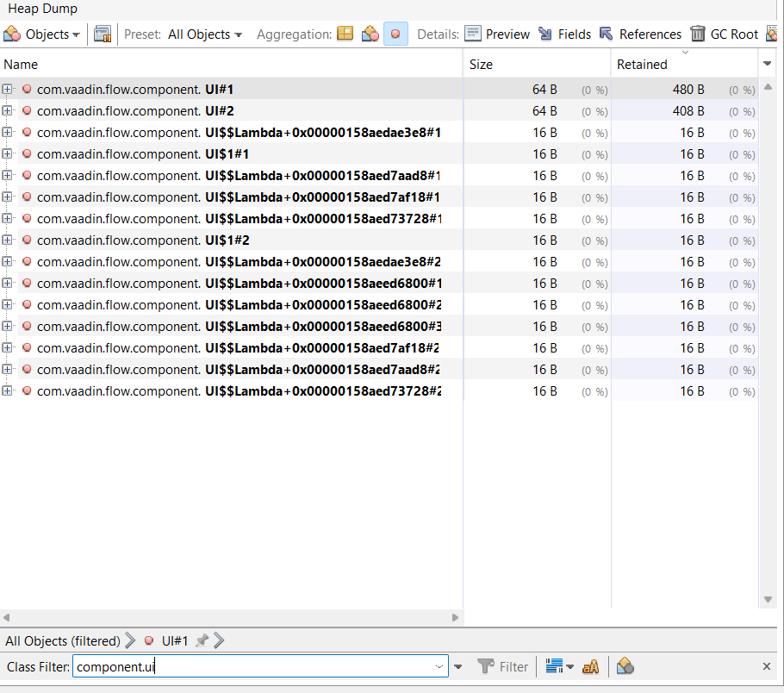Click the pin icon next to UI#1 breadcrumb
784x693 pixels.
point(202,640)
